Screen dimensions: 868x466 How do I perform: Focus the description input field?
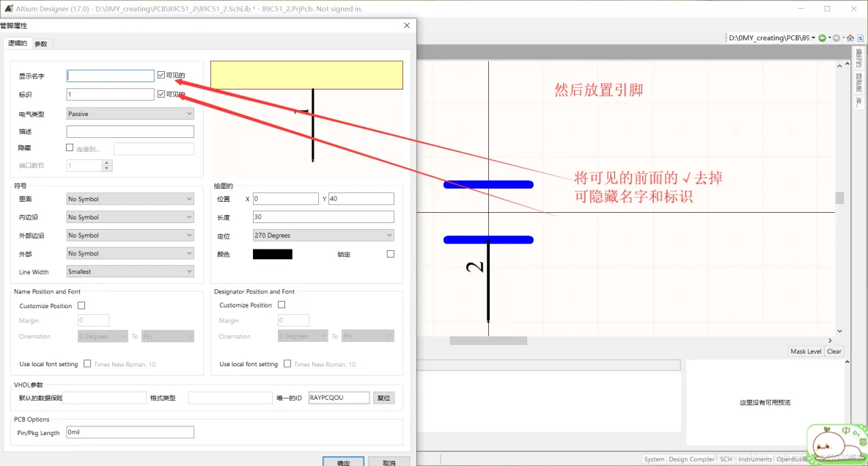[130, 131]
